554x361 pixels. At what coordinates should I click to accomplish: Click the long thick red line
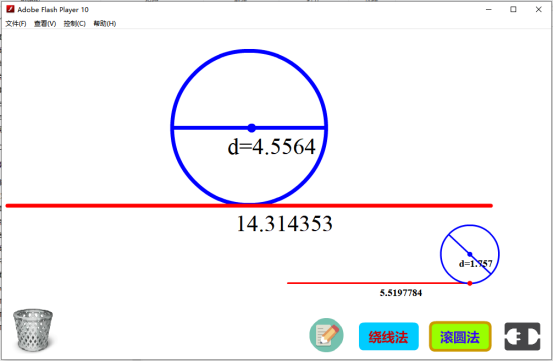(x=249, y=206)
